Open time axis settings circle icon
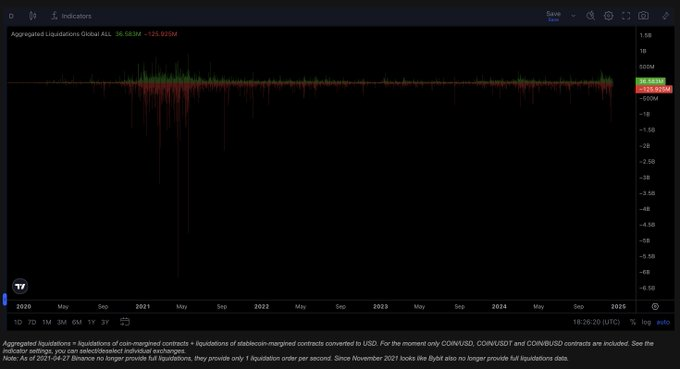 655,307
